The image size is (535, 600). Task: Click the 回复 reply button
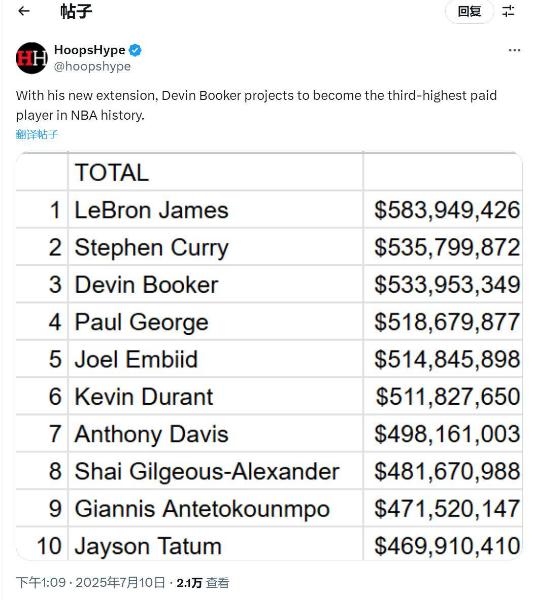point(469,11)
